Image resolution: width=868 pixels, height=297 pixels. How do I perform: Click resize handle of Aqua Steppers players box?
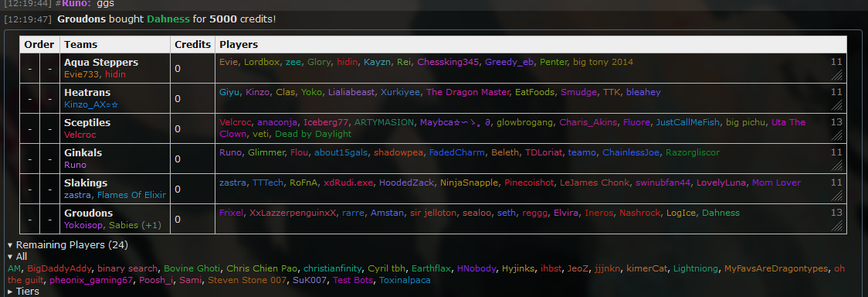(x=837, y=75)
